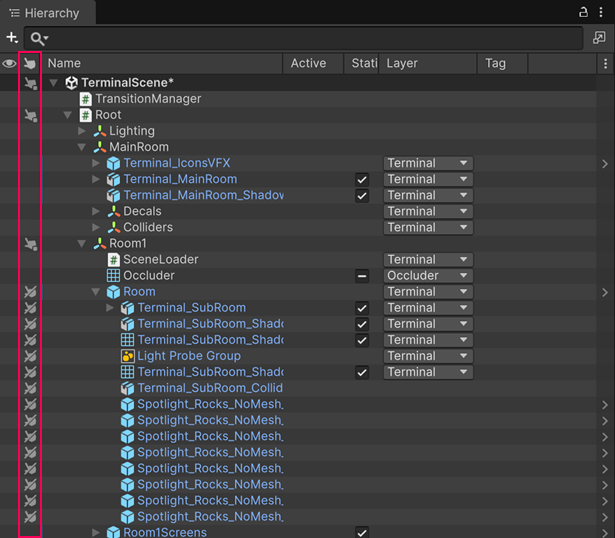The width and height of the screenshot is (615, 538).
Task: Switch to the Hierarchy tab
Action: click(47, 13)
